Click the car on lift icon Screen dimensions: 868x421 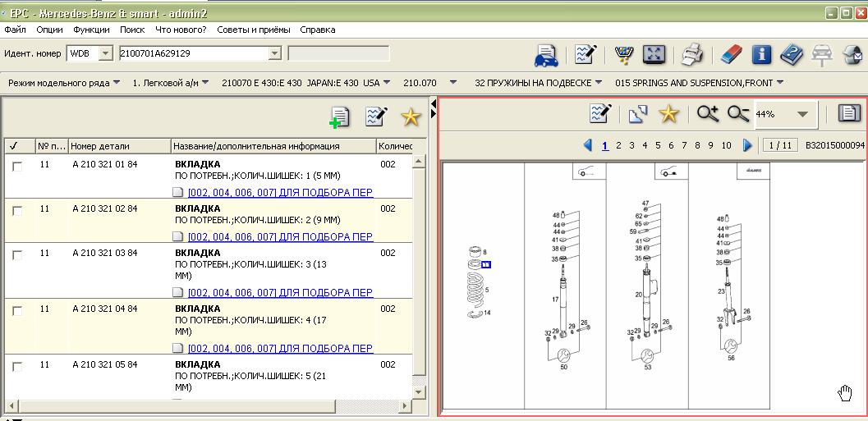point(821,55)
